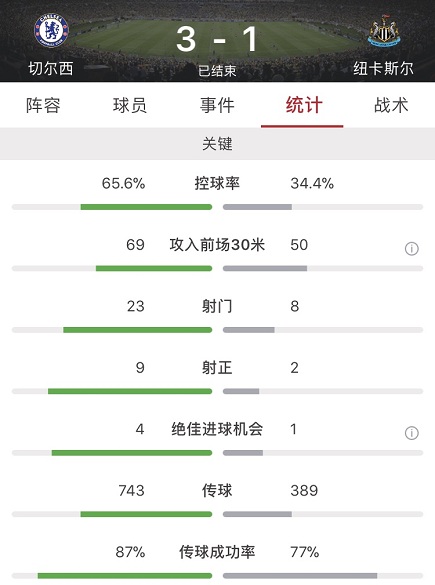The width and height of the screenshot is (435, 585).
Task: Switch to the 球员 tab
Action: (130, 105)
